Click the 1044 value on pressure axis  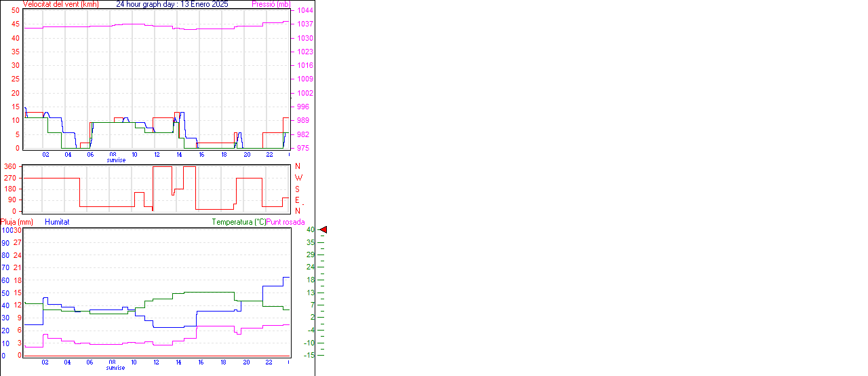[x=304, y=11]
